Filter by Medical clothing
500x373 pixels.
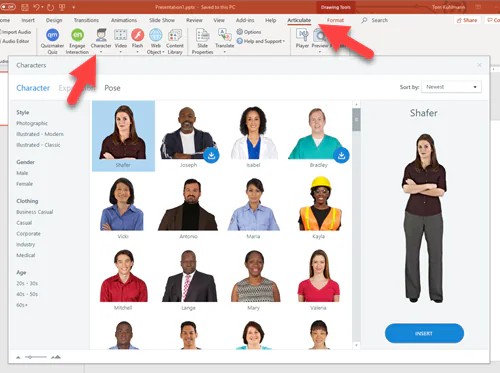tap(26, 255)
